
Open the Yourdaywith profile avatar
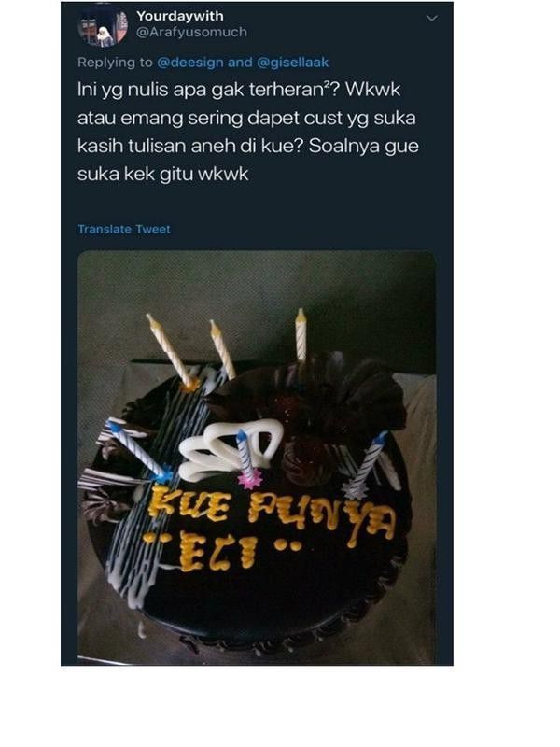click(x=103, y=28)
